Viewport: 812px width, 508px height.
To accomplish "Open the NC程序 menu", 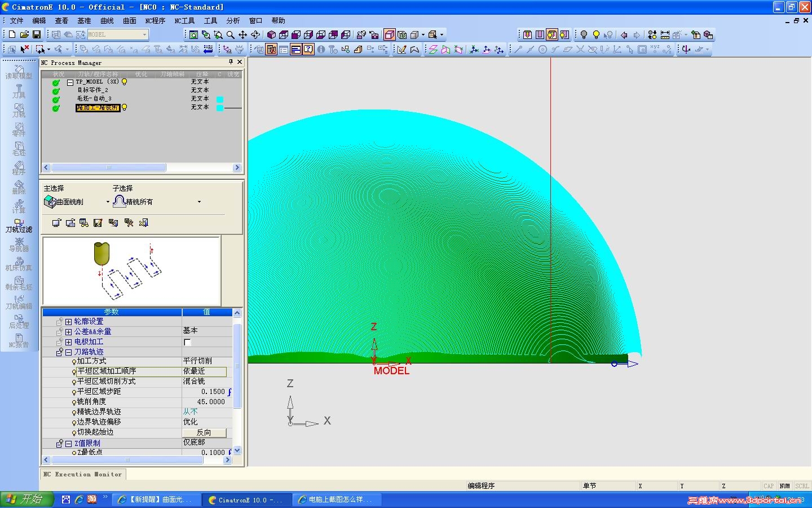I will click(155, 21).
